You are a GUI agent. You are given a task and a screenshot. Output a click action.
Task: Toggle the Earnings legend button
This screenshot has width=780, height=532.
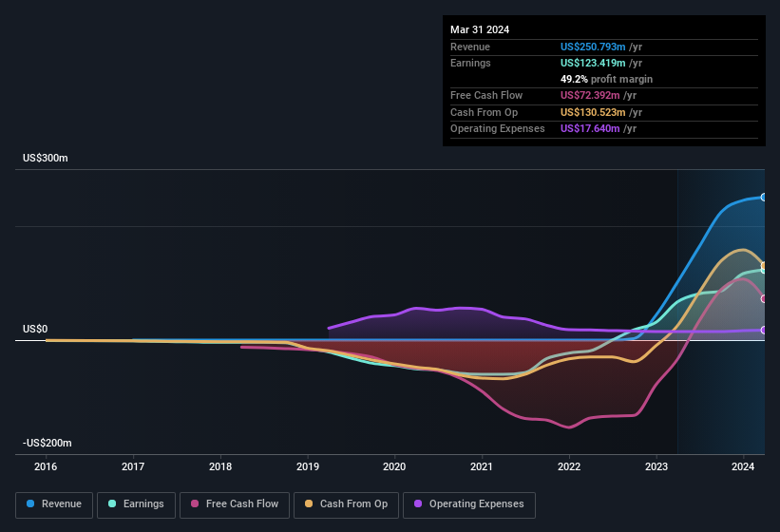136,504
